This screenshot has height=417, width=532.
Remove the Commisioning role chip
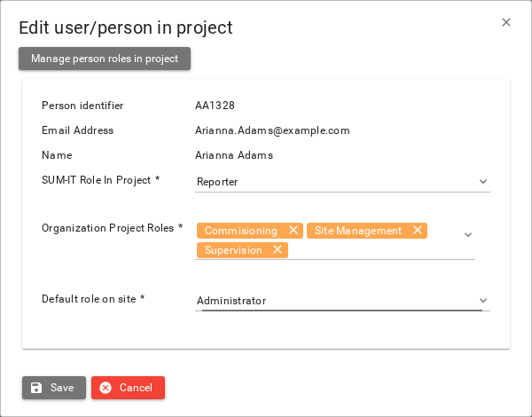pyautogui.click(x=293, y=230)
